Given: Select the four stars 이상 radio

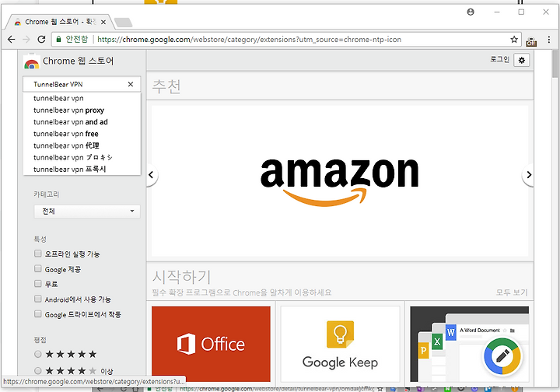Looking at the screenshot, I should pyautogui.click(x=38, y=370).
